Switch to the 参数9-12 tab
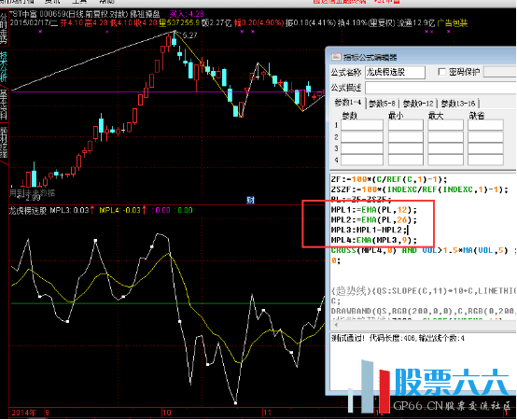The width and height of the screenshot is (517, 420). tap(418, 104)
